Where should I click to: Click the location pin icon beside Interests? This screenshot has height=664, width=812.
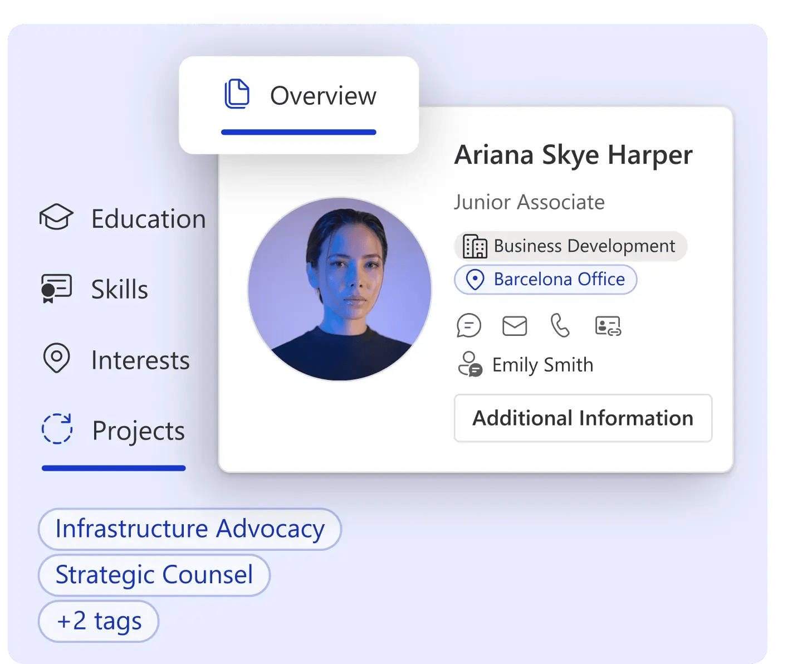(57, 359)
